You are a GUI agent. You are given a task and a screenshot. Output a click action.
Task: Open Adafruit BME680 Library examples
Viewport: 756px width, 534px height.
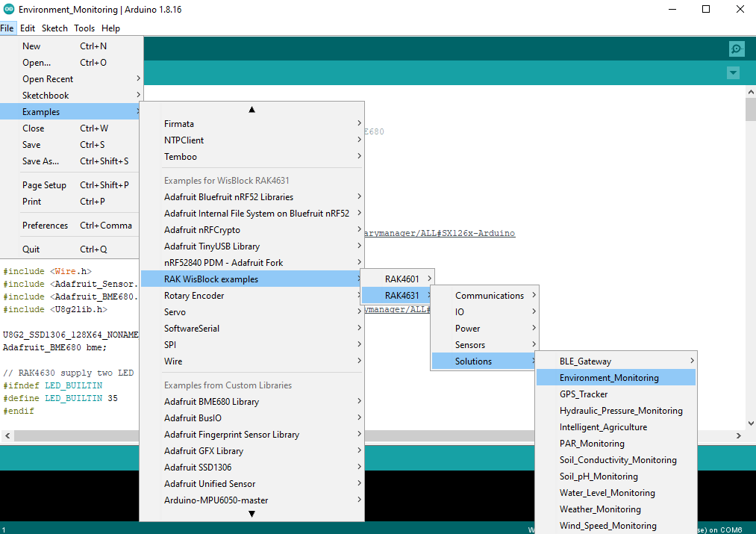[211, 402]
